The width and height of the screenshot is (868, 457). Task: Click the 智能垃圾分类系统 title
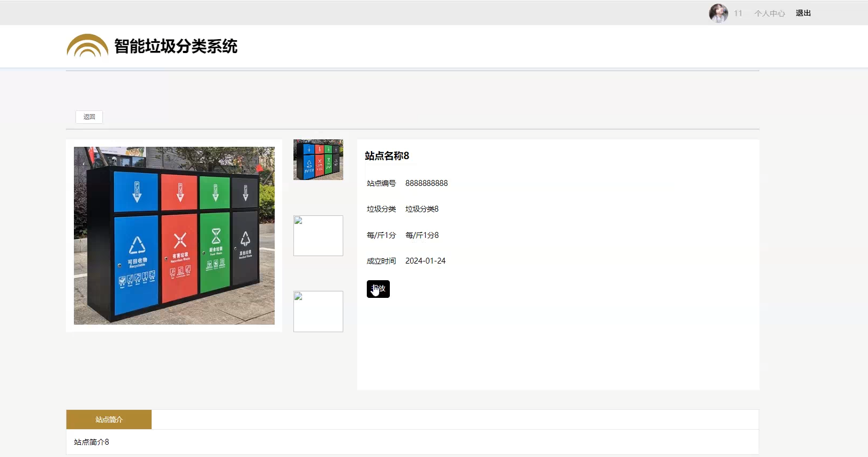(x=176, y=46)
